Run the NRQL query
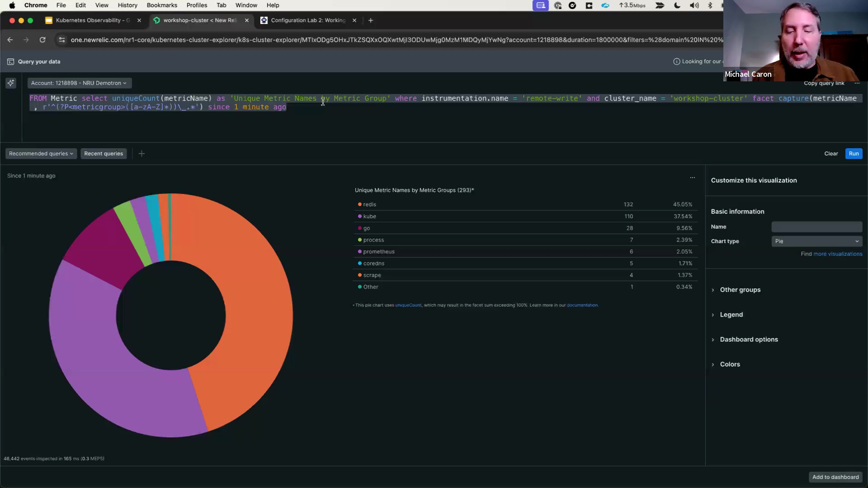This screenshot has height=488, width=868. click(854, 154)
